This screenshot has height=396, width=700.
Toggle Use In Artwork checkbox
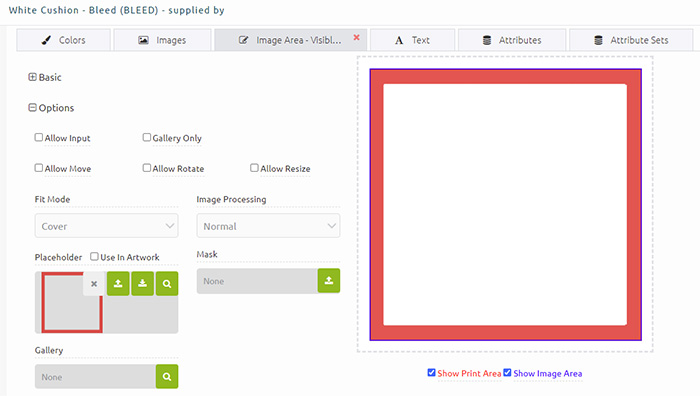[x=94, y=256]
